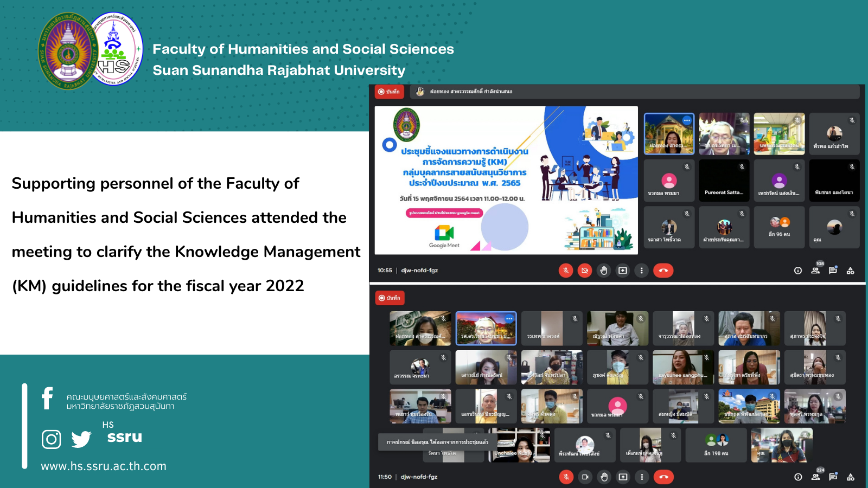Open three-dot more options in 11:50 bar
The width and height of the screenshot is (868, 488).
(642, 477)
